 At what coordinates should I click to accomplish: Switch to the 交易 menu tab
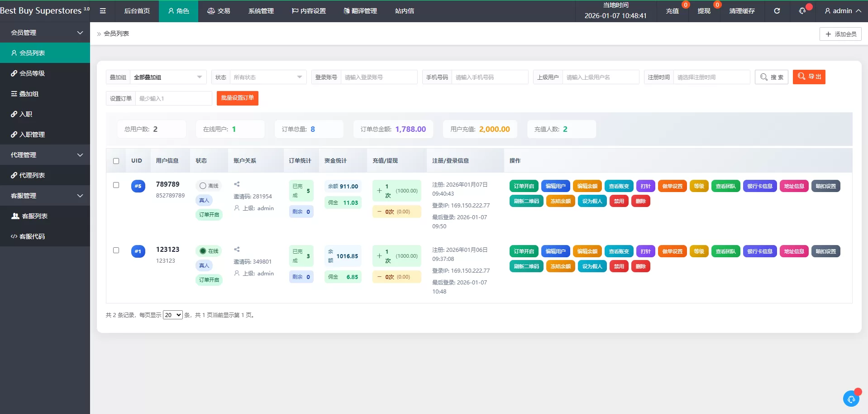pyautogui.click(x=219, y=11)
